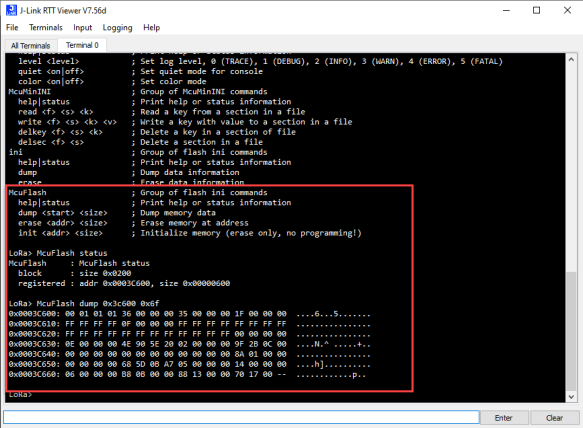Click the vertical scrollbar thumb
Screen dimensions: 583x428
[571, 331]
